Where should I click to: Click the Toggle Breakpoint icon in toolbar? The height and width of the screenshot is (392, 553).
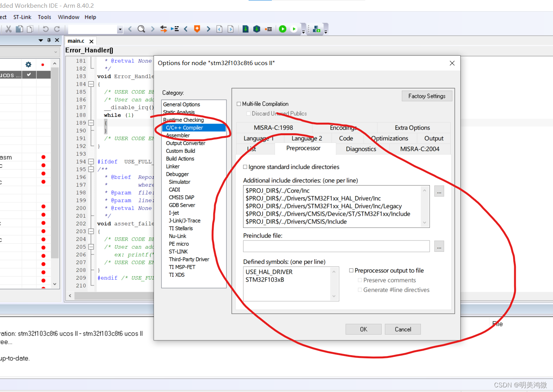click(x=268, y=29)
